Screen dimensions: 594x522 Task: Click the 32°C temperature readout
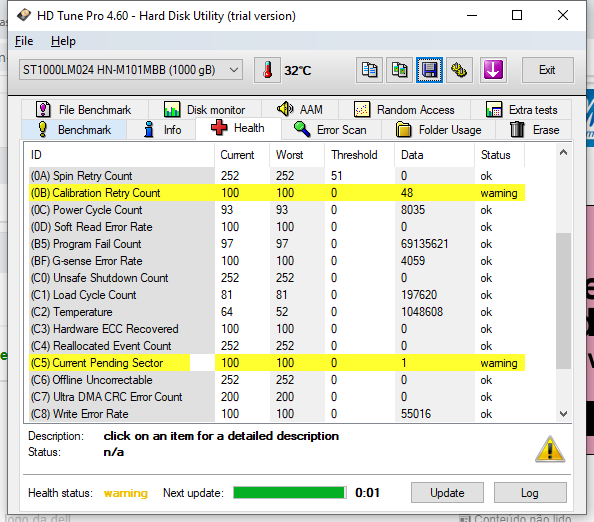298,70
